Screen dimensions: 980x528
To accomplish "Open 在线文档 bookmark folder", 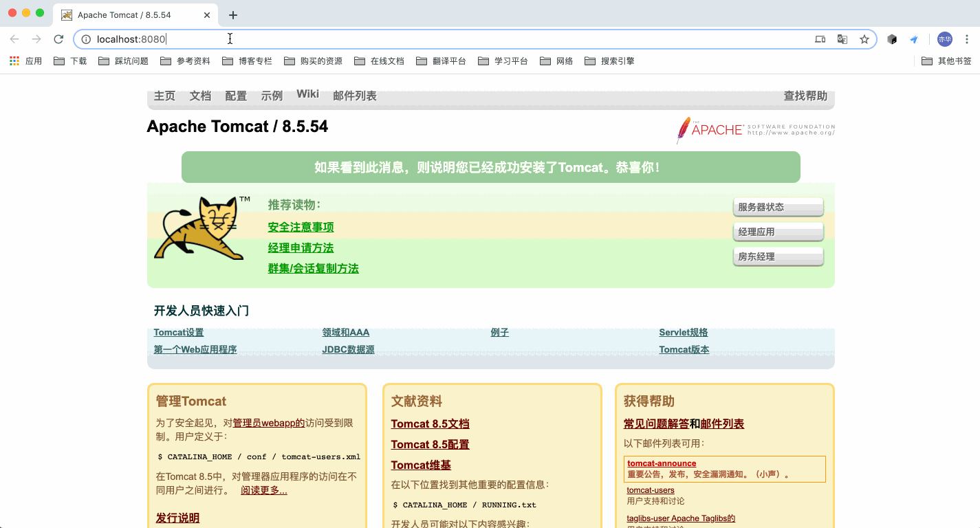I will pyautogui.click(x=379, y=61).
